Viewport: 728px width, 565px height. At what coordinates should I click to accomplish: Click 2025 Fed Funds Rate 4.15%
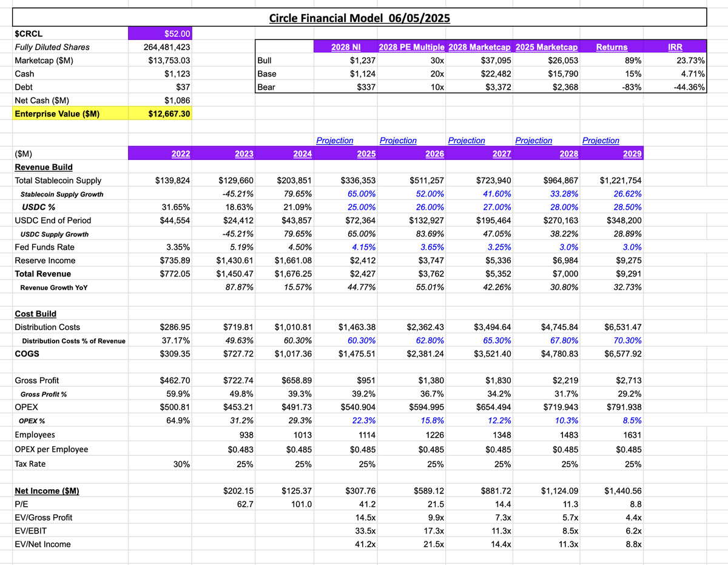click(x=364, y=247)
